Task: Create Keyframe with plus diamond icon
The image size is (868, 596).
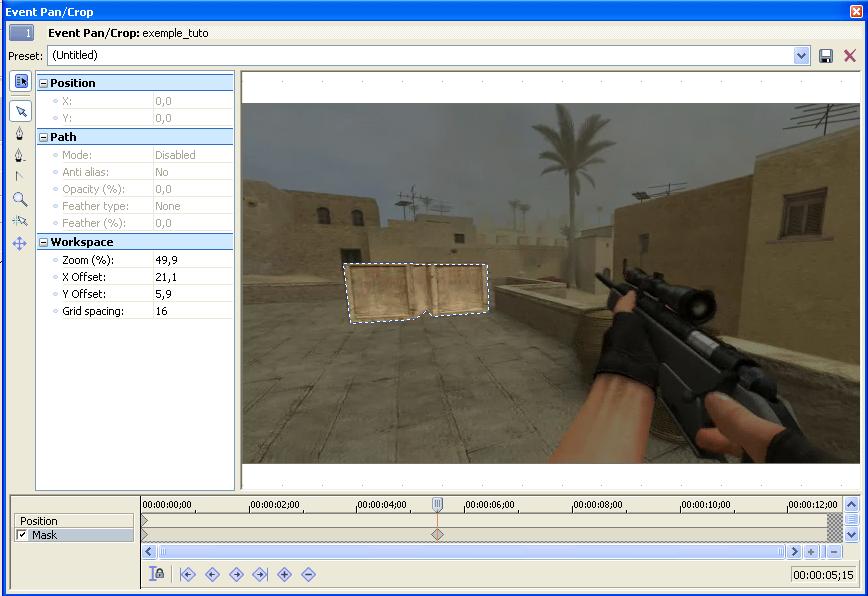Action: (285, 574)
